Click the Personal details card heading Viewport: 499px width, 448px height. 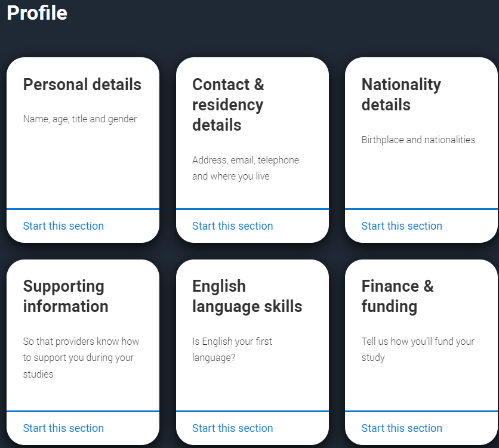[x=82, y=85]
